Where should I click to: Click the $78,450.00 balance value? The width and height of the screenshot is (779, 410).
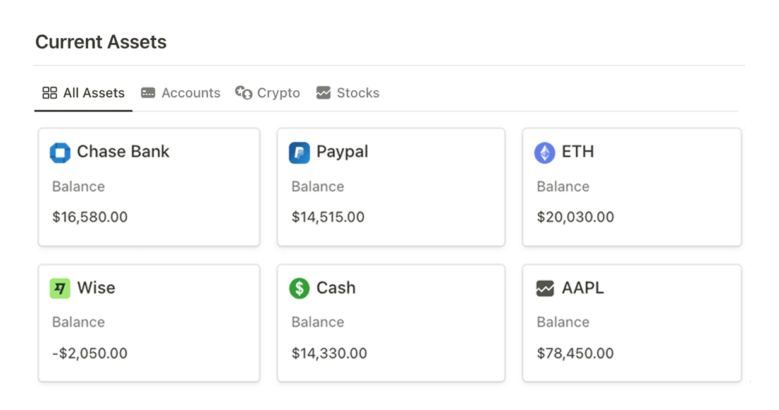pyautogui.click(x=575, y=353)
